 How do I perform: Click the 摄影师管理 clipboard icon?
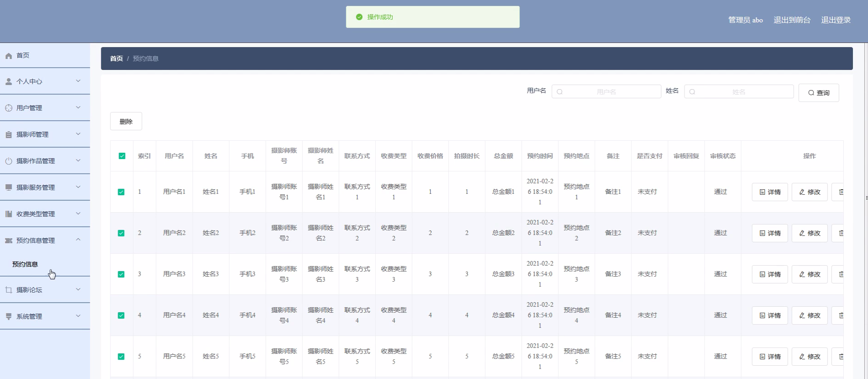[9, 134]
